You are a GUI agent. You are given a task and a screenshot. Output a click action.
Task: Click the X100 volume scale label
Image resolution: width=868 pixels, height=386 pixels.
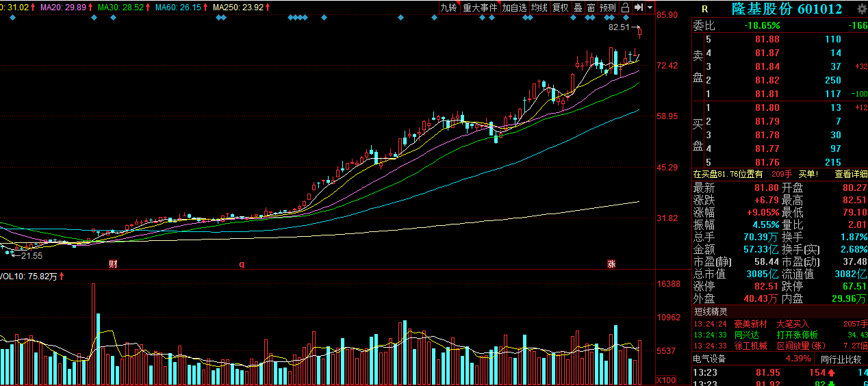click(x=667, y=380)
